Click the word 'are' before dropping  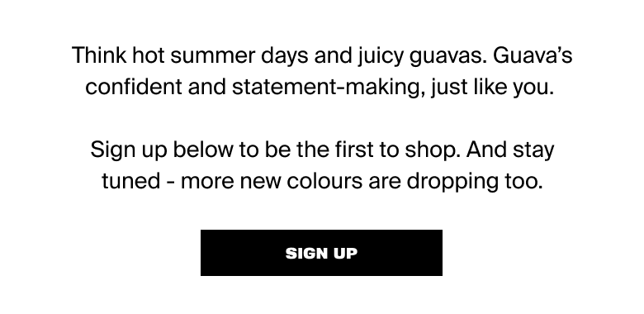coord(385,181)
